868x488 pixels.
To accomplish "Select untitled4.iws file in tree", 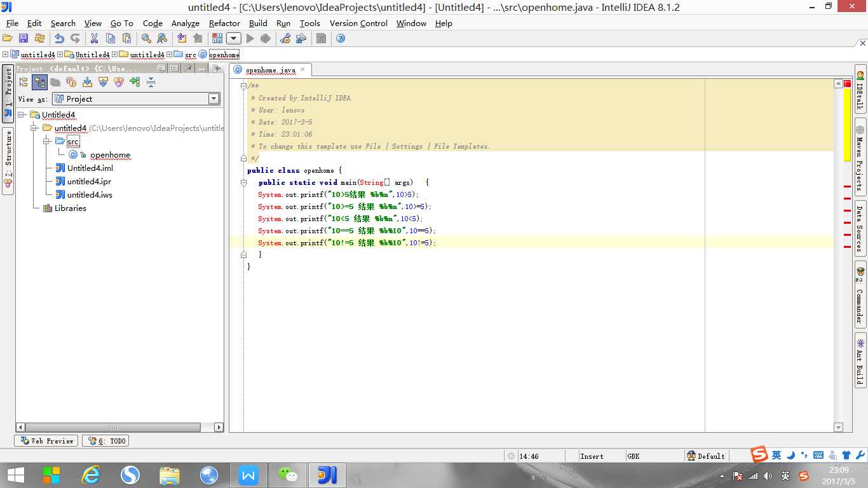I will pyautogui.click(x=90, y=195).
